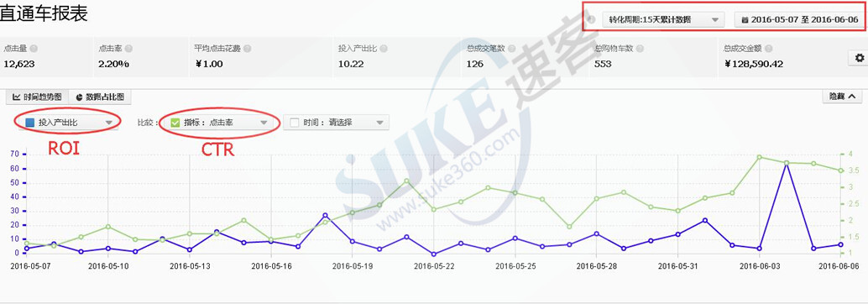Click the 隐藏 button to collapse chart

(841, 97)
